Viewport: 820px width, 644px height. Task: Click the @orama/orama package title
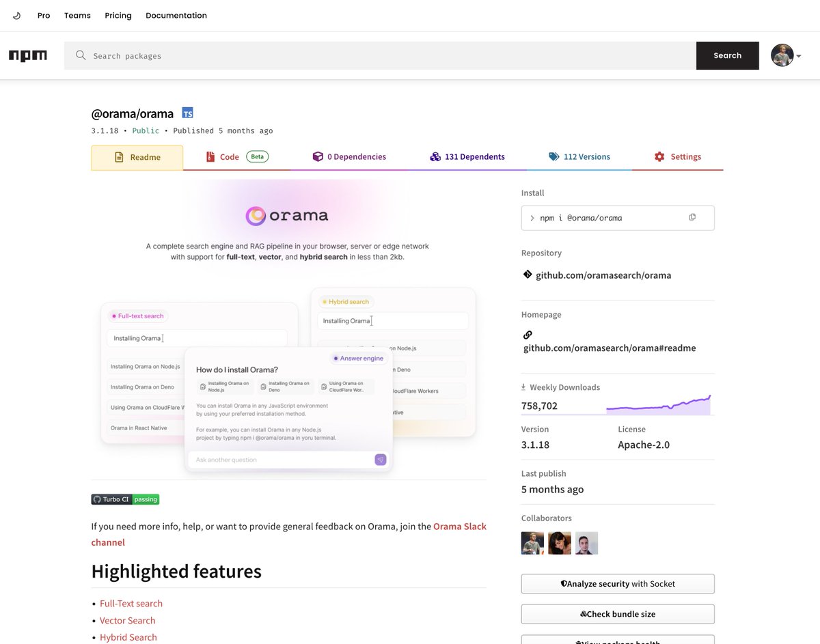click(x=133, y=114)
